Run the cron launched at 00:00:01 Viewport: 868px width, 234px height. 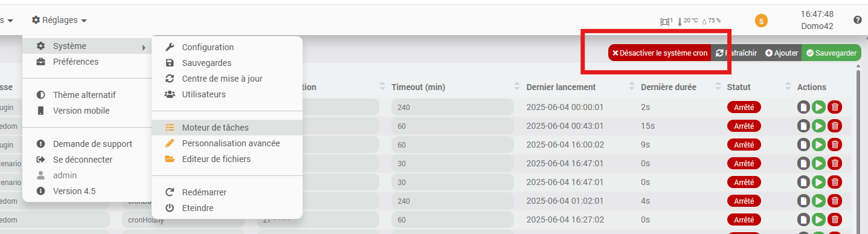coord(818,108)
